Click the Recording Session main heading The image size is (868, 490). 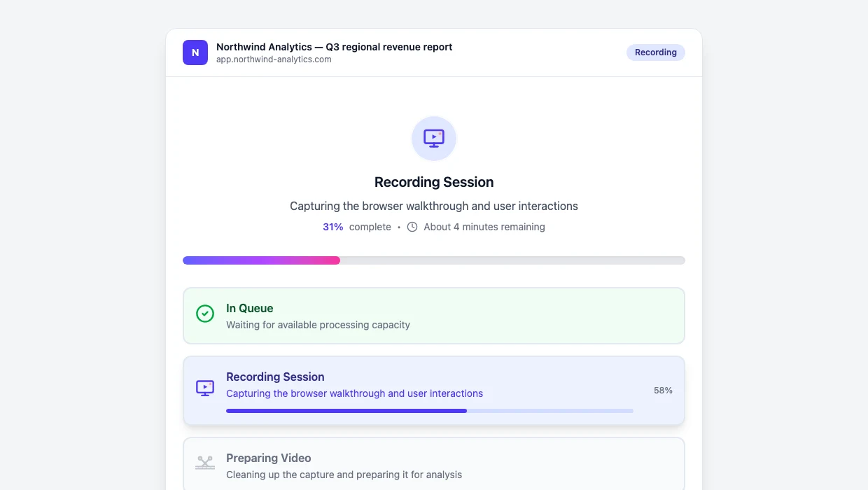click(434, 182)
